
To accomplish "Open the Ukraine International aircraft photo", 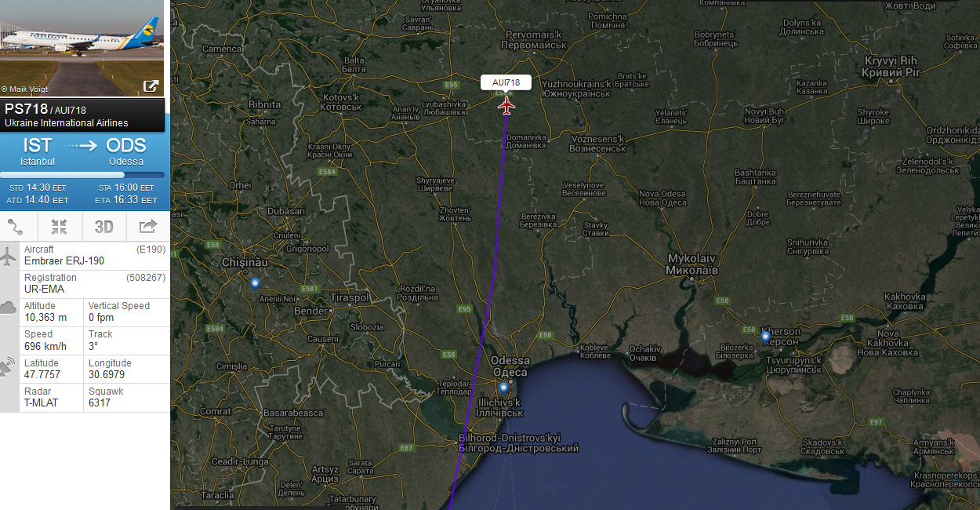I will (82, 48).
